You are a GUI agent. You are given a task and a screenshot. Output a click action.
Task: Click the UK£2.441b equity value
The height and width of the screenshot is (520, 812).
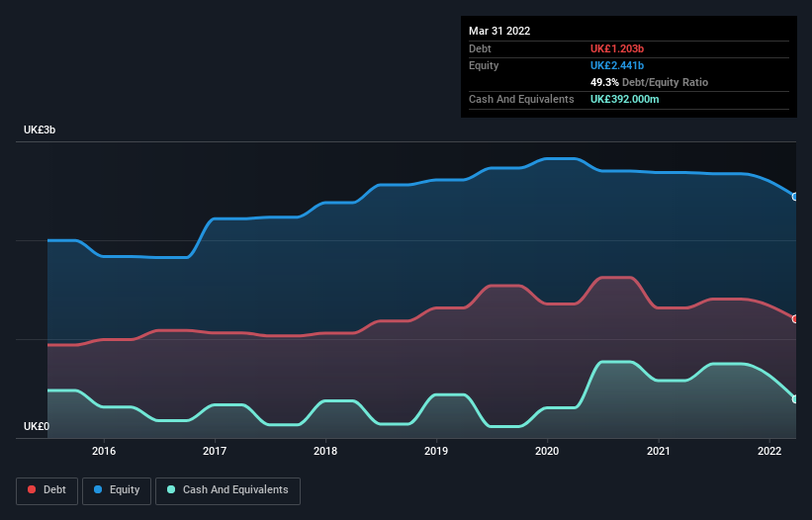617,65
